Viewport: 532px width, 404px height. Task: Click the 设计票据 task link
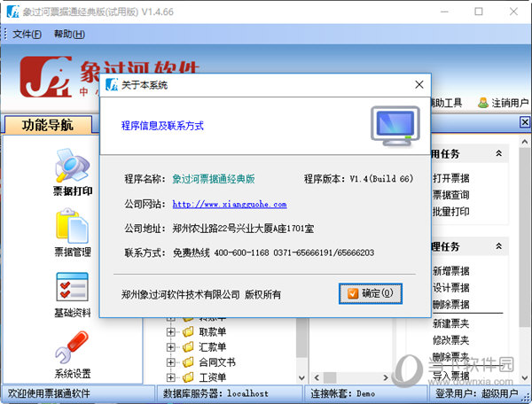coord(451,288)
